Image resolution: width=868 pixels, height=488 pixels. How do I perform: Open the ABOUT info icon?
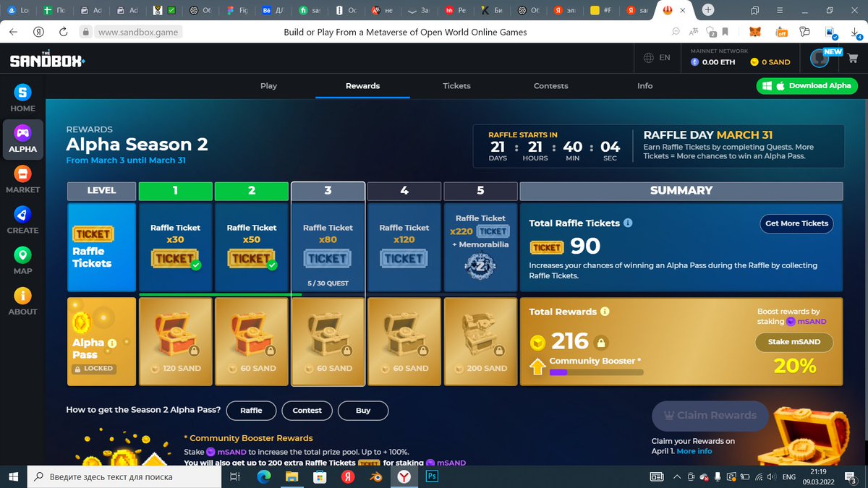tap(22, 296)
